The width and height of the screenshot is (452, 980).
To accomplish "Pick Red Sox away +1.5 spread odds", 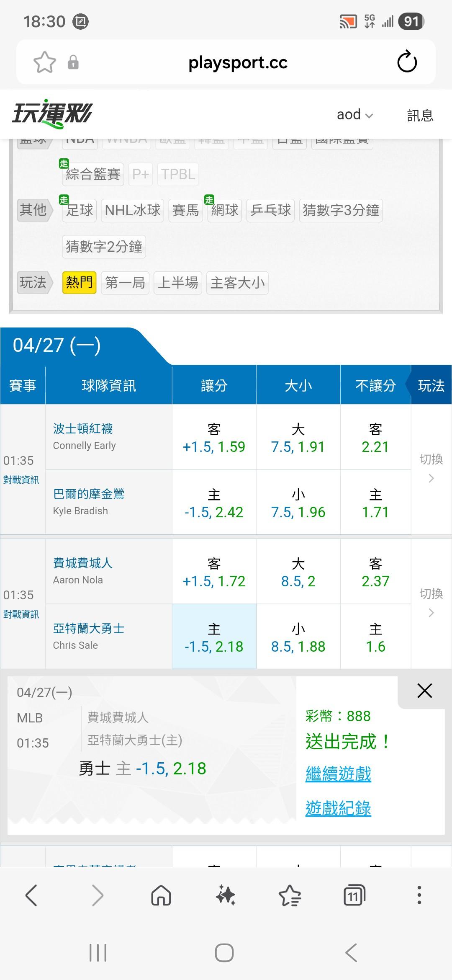I will [x=214, y=438].
